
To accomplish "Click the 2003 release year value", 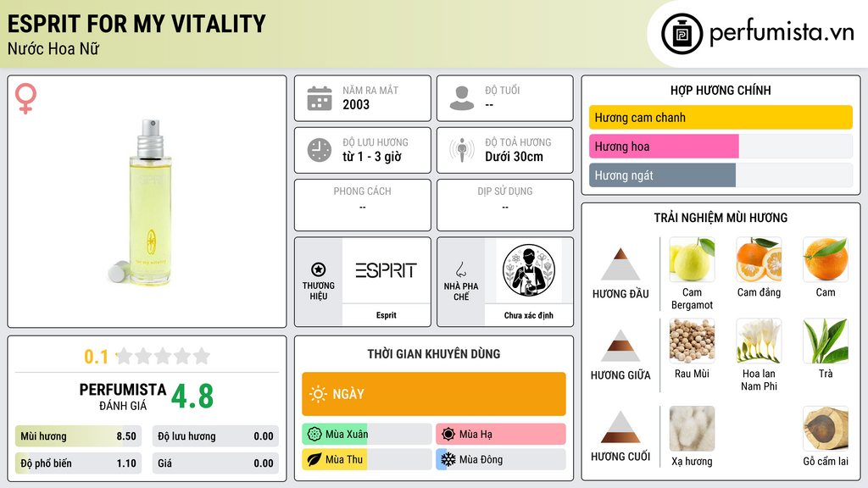I will [x=356, y=104].
